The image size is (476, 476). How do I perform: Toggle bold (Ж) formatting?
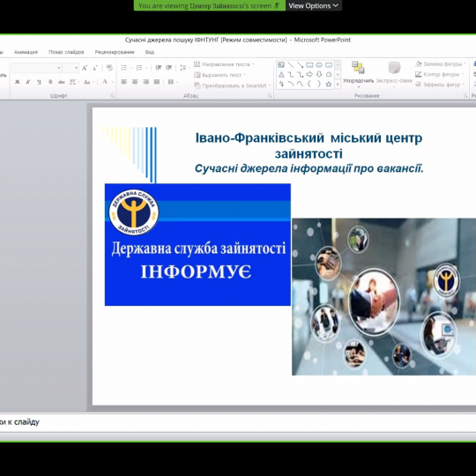[x=18, y=82]
